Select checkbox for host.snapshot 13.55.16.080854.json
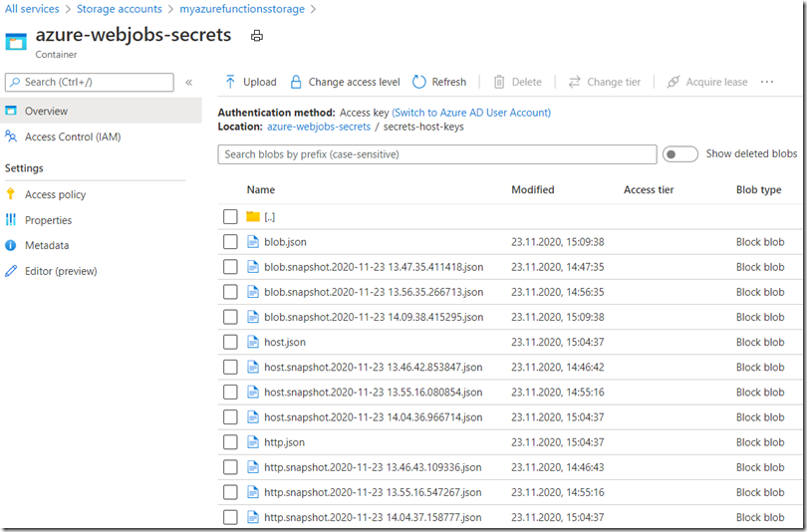 tap(230, 393)
